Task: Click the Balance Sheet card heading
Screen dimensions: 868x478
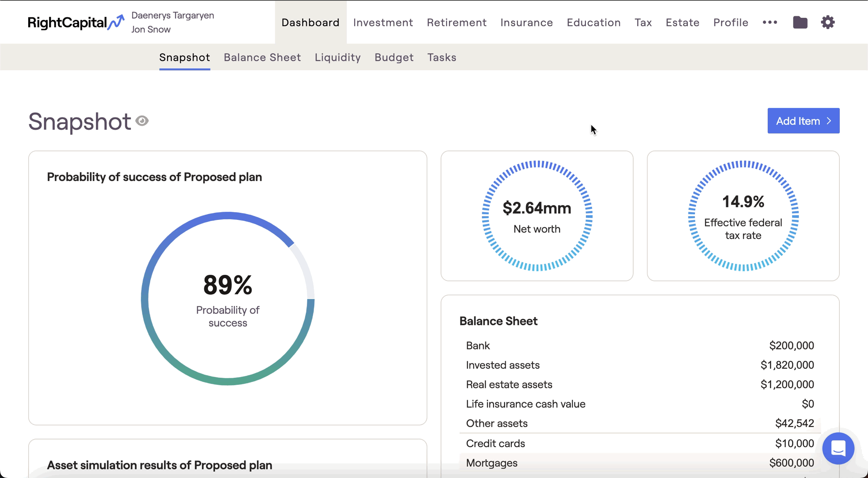Action: [x=498, y=321]
